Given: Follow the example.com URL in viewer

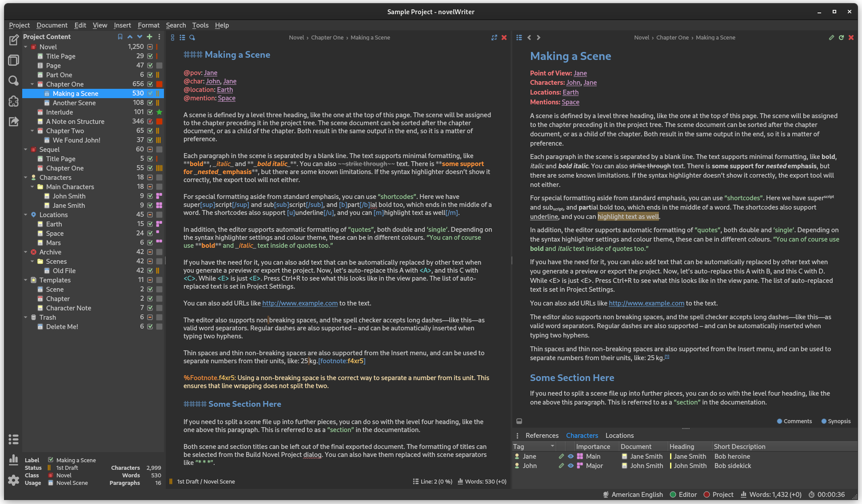Looking at the screenshot, I should [646, 303].
